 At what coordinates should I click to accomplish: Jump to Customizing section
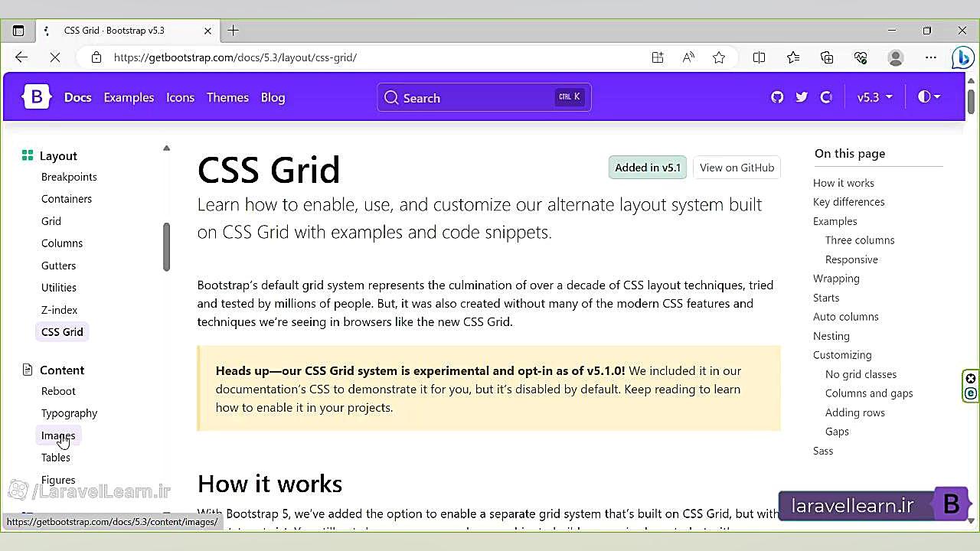point(842,355)
